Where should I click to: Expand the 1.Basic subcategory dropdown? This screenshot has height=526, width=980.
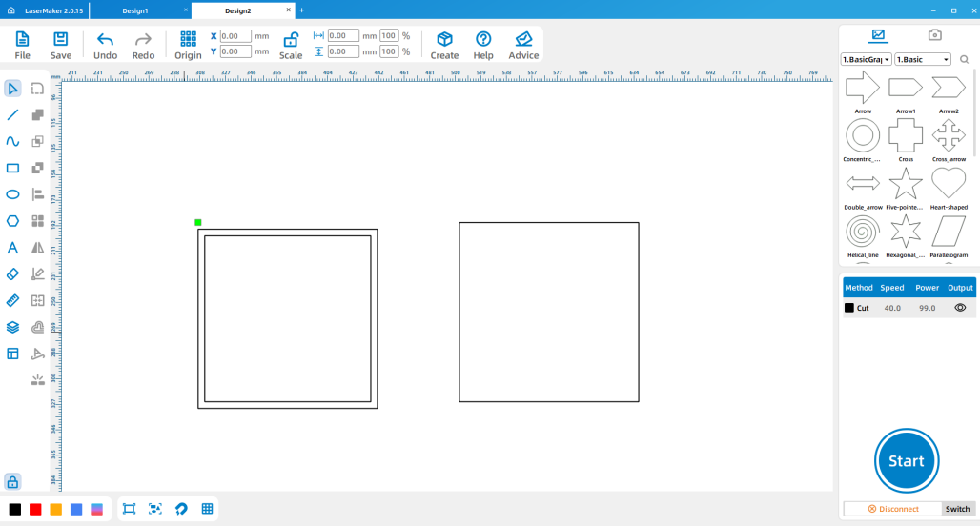(x=923, y=59)
